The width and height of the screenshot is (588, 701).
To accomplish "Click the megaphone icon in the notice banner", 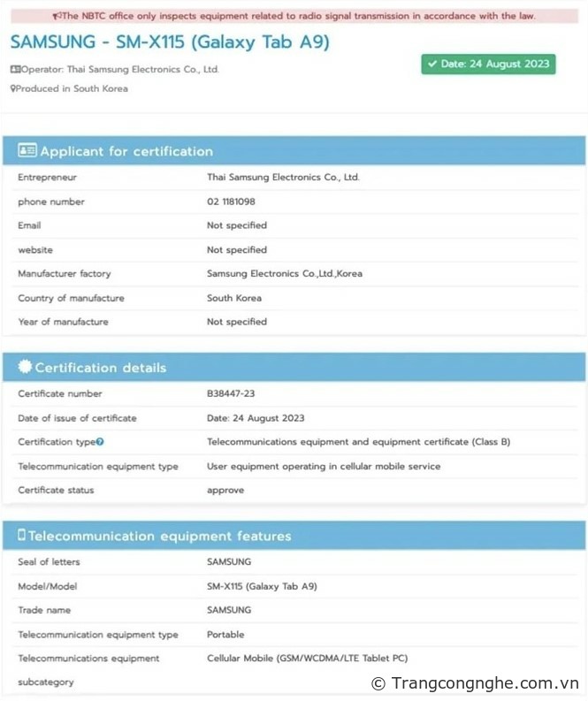I will pos(57,16).
